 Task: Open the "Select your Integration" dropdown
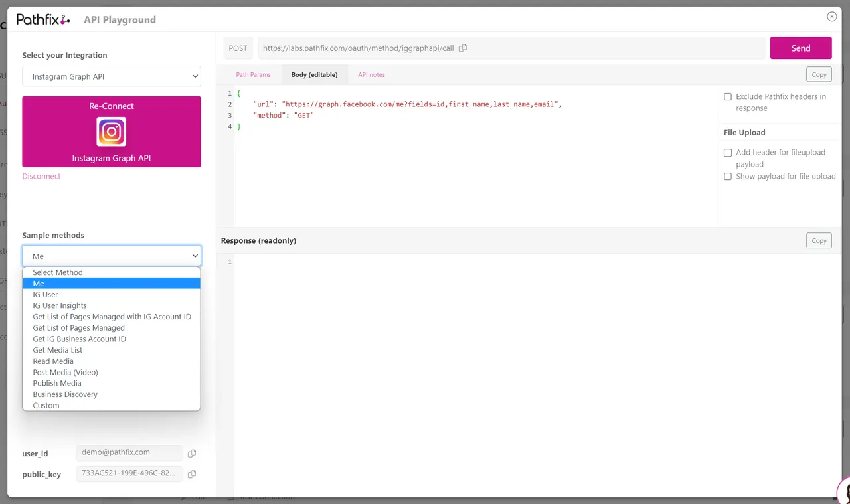[x=111, y=76]
